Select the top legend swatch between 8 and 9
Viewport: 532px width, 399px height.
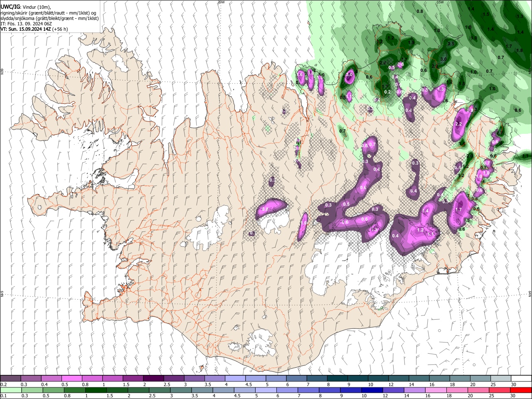[x=337, y=378]
